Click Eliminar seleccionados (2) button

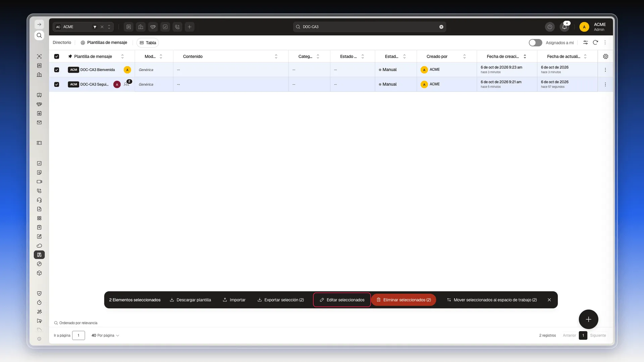point(404,300)
